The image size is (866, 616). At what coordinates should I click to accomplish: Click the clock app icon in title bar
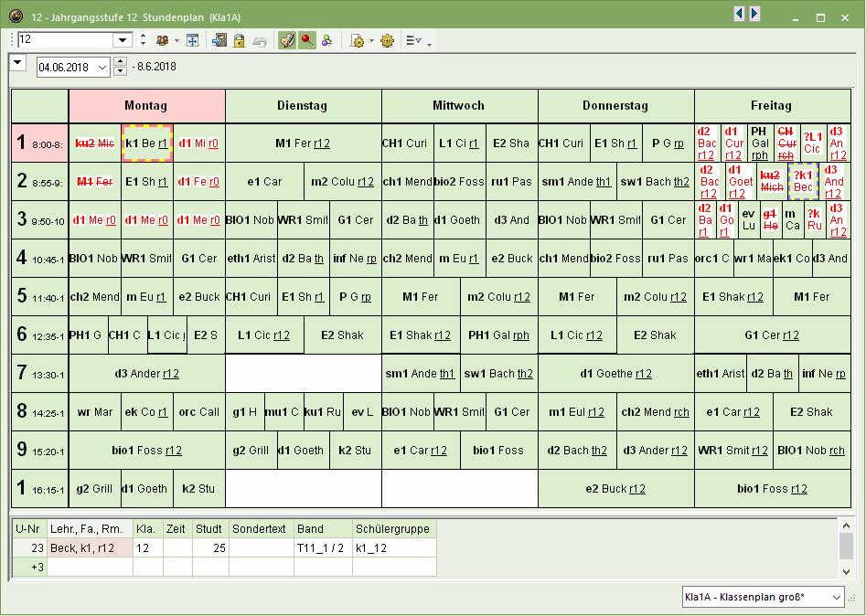tap(16, 16)
